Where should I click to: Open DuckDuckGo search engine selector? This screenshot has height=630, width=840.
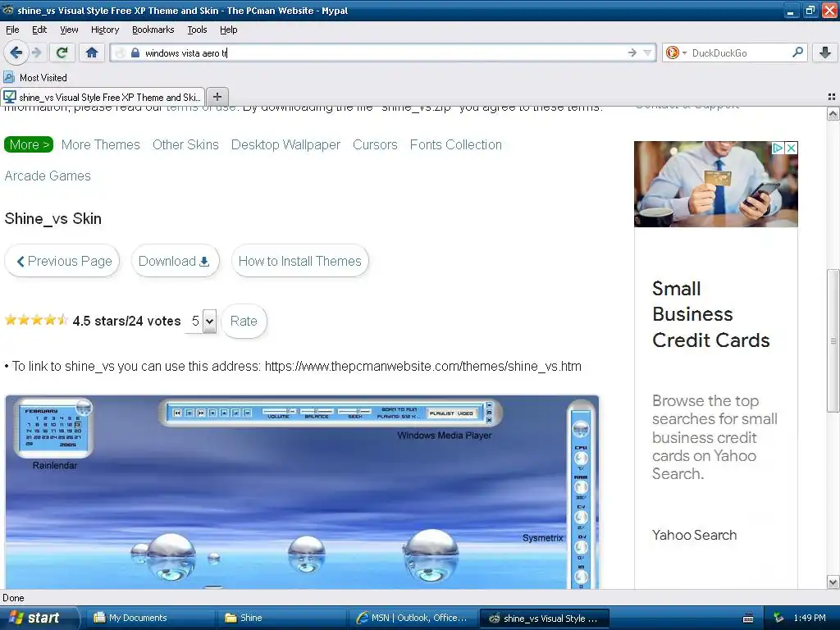(x=675, y=52)
